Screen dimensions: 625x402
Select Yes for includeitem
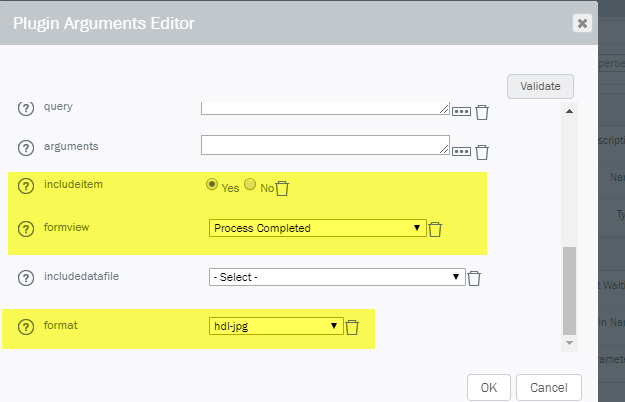pos(212,186)
